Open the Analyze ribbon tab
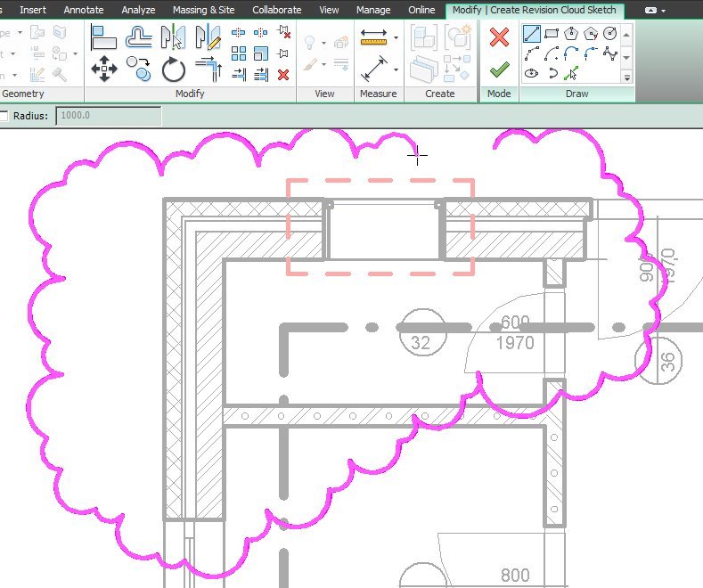The width and height of the screenshot is (703, 588). tap(138, 10)
